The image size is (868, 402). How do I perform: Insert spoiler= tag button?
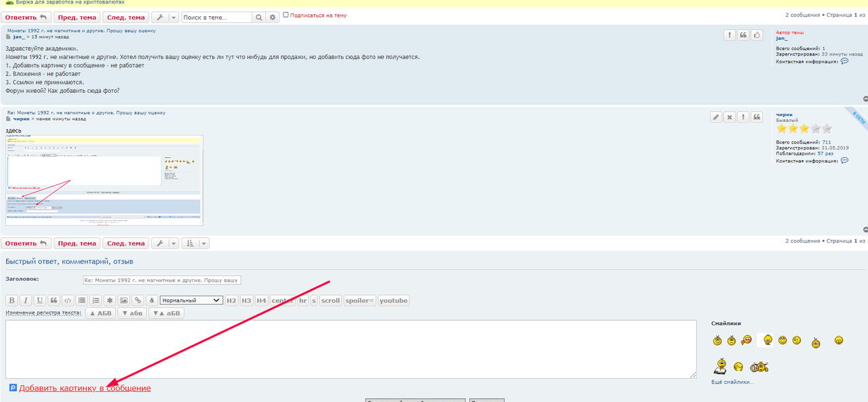click(360, 300)
